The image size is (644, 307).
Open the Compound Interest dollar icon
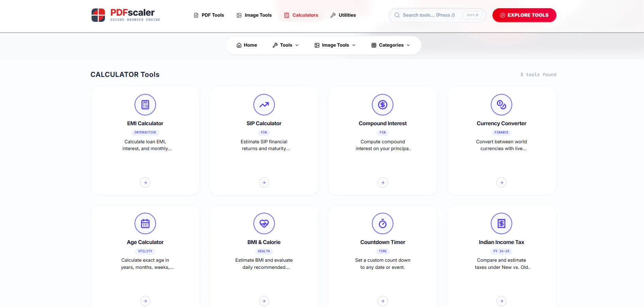(x=382, y=105)
